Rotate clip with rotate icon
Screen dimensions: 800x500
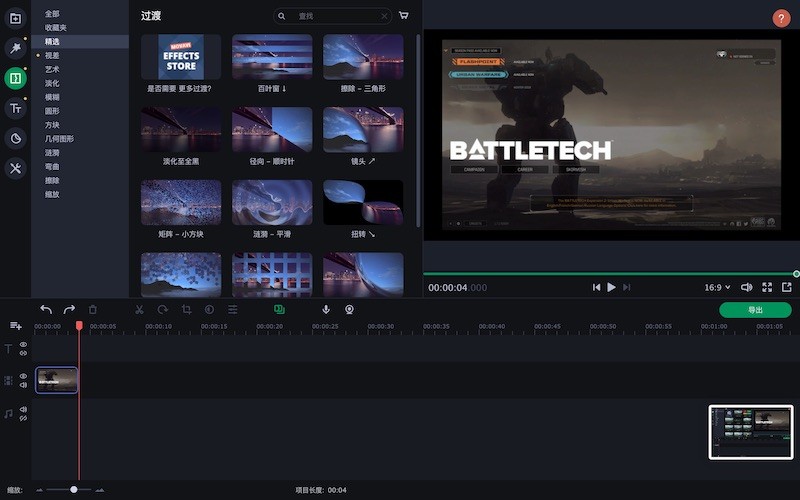(163, 309)
